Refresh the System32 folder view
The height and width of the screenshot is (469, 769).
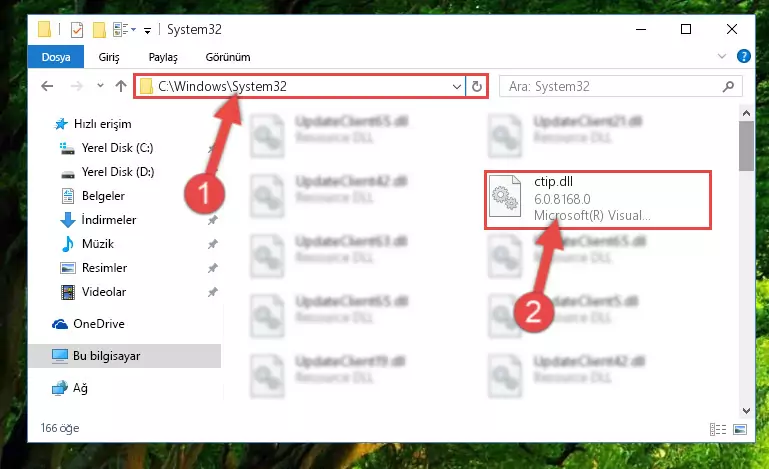coord(476,87)
